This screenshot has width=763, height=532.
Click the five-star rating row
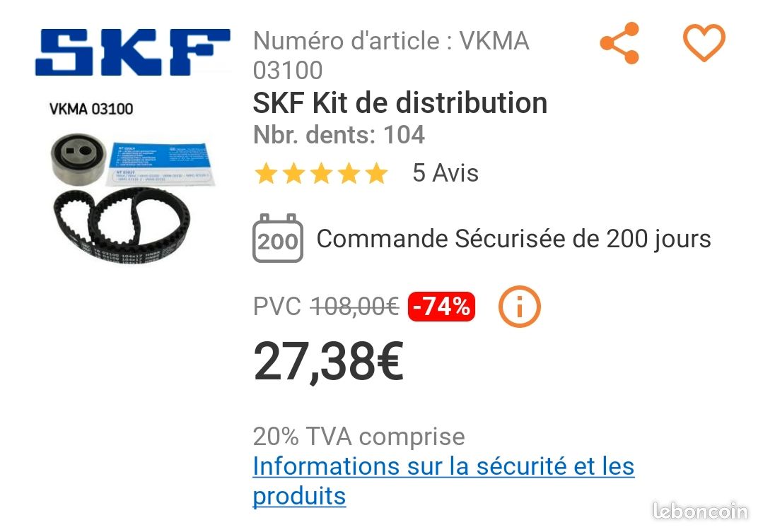(321, 174)
